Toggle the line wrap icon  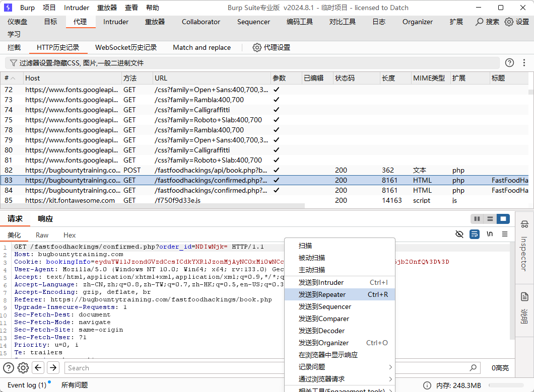(475, 234)
